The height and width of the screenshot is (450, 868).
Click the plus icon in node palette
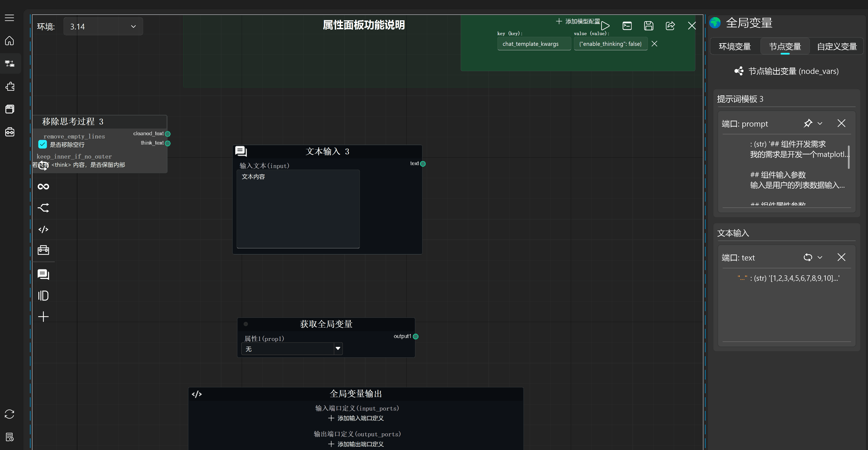point(43,317)
